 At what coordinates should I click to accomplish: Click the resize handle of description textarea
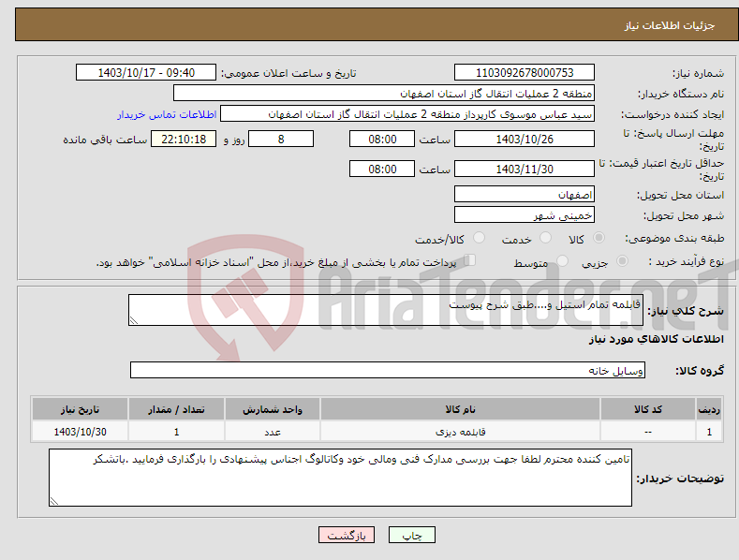(134, 320)
